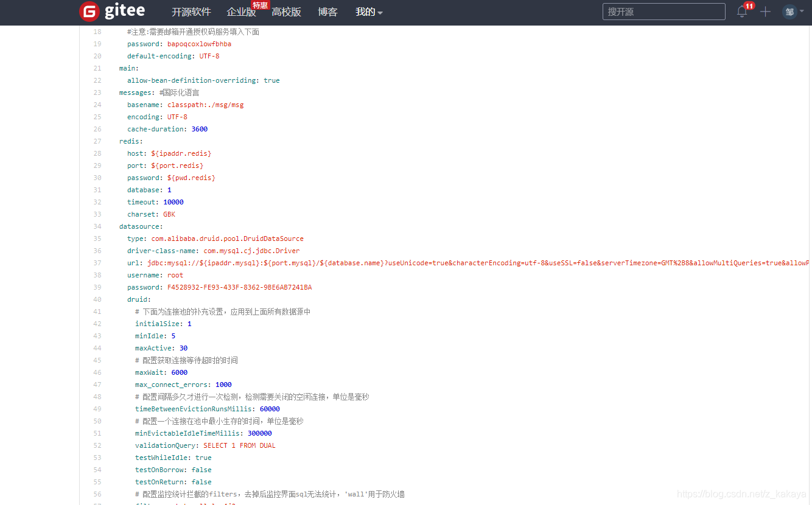
Task: Click the 'initialSize: 1' line
Action: [x=163, y=324]
